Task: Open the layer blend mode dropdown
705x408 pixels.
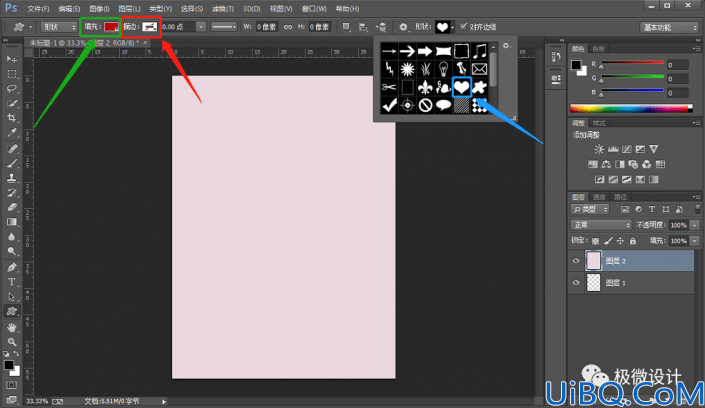Action: [601, 225]
